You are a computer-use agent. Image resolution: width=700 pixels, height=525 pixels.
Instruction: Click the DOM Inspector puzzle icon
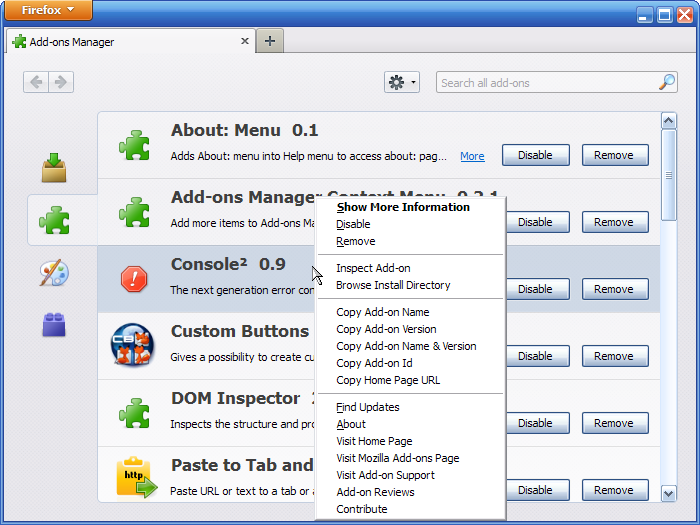coord(134,413)
